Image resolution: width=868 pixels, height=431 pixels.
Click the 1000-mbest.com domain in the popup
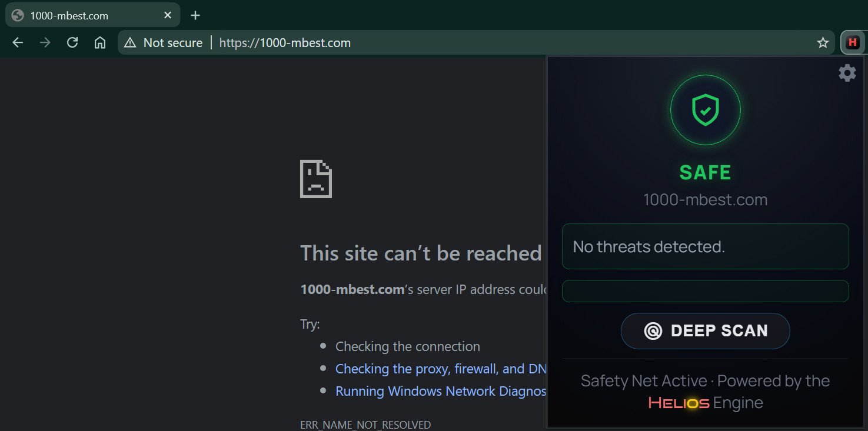[705, 200]
